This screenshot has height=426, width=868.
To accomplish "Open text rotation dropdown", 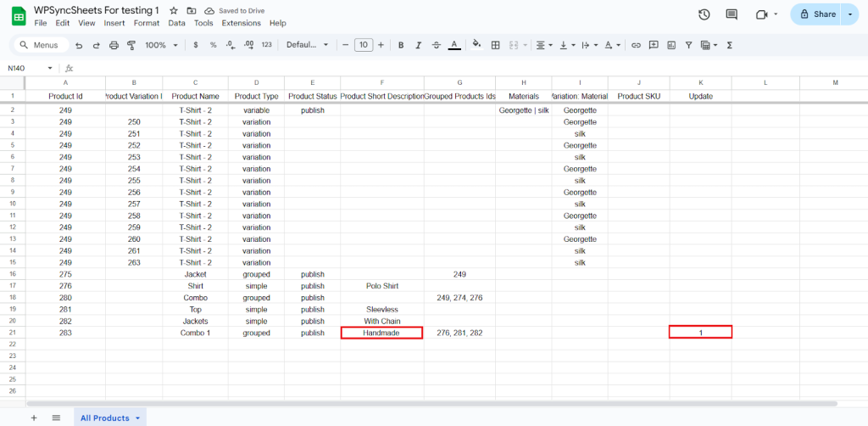I will coord(612,45).
